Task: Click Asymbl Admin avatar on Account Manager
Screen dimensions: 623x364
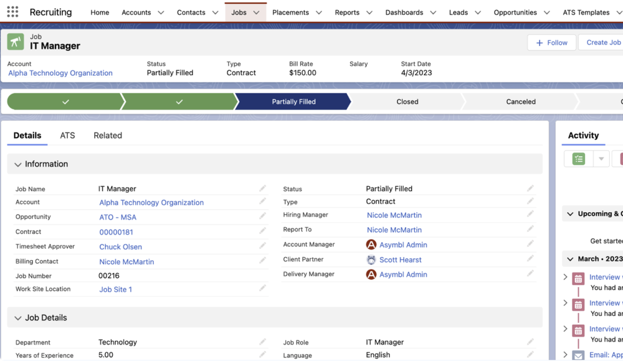Action: coord(371,244)
